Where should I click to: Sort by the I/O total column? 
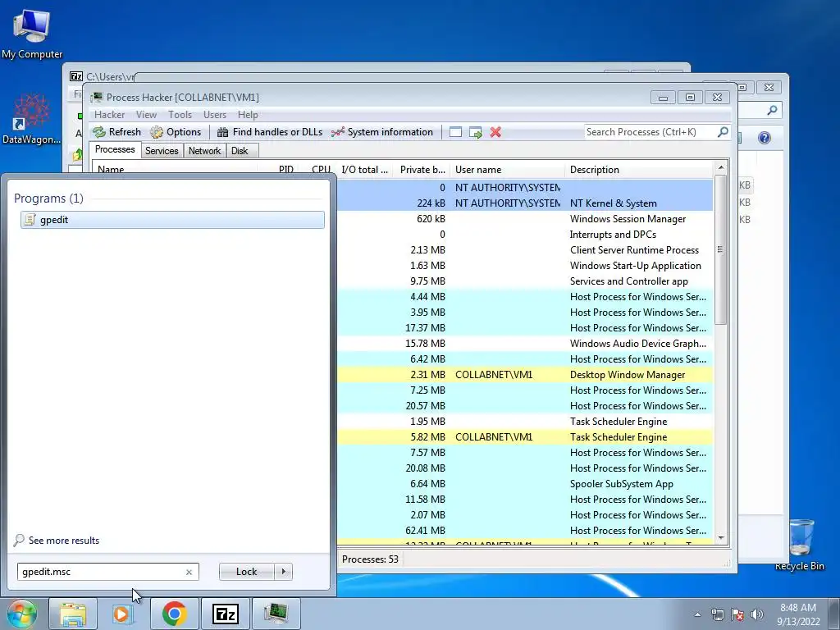[x=364, y=169]
